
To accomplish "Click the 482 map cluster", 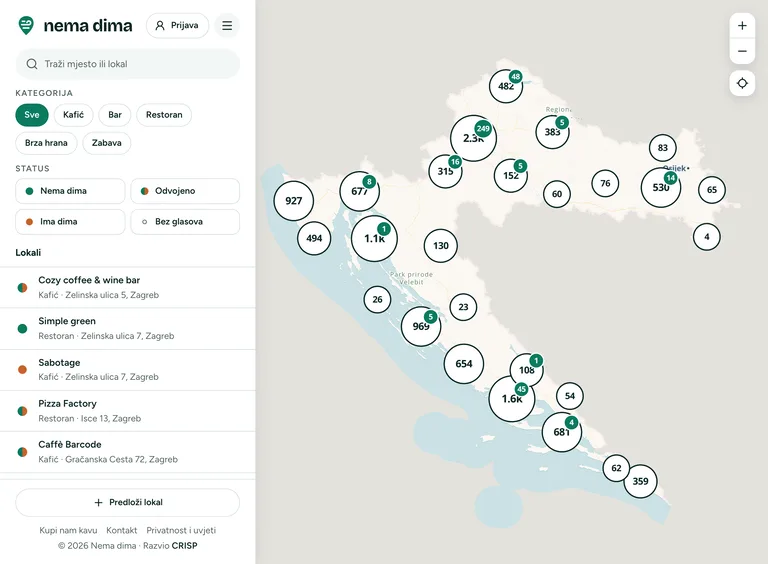I will (x=506, y=86).
